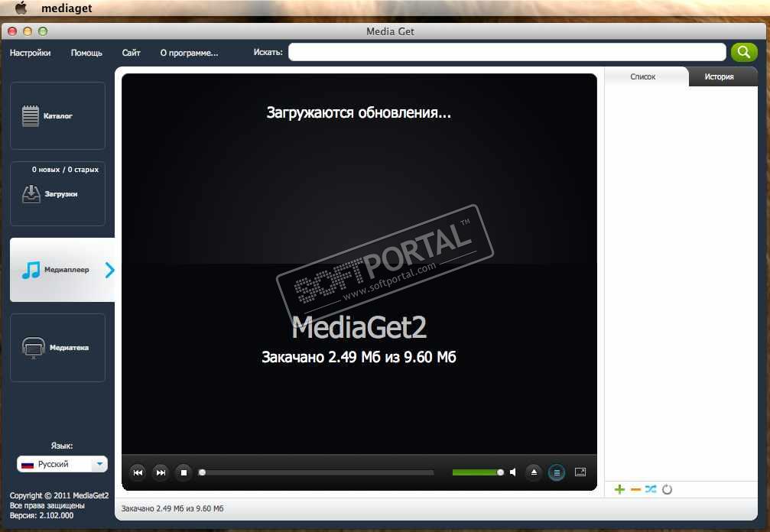Click the Russian flag in language selector

(x=28, y=464)
